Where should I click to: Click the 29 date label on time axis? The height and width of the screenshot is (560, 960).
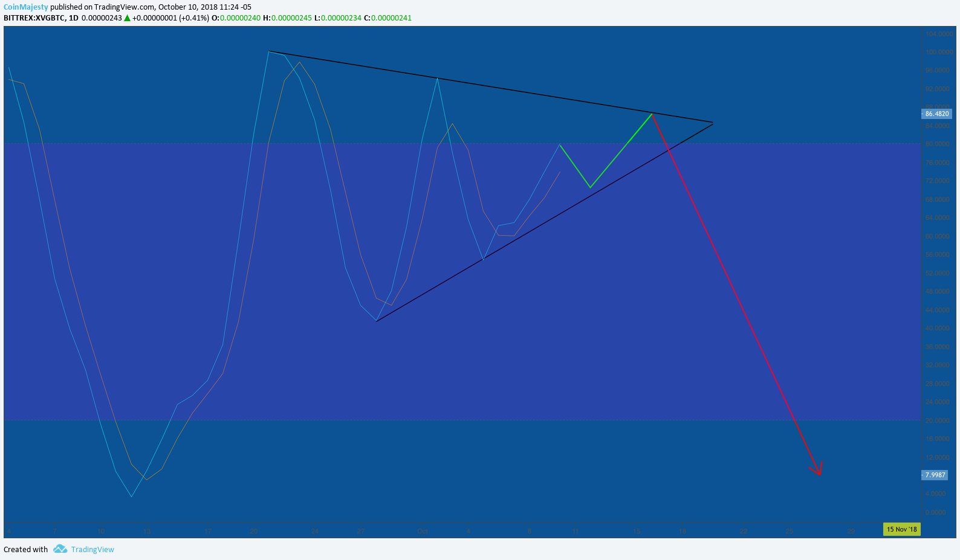851,532
